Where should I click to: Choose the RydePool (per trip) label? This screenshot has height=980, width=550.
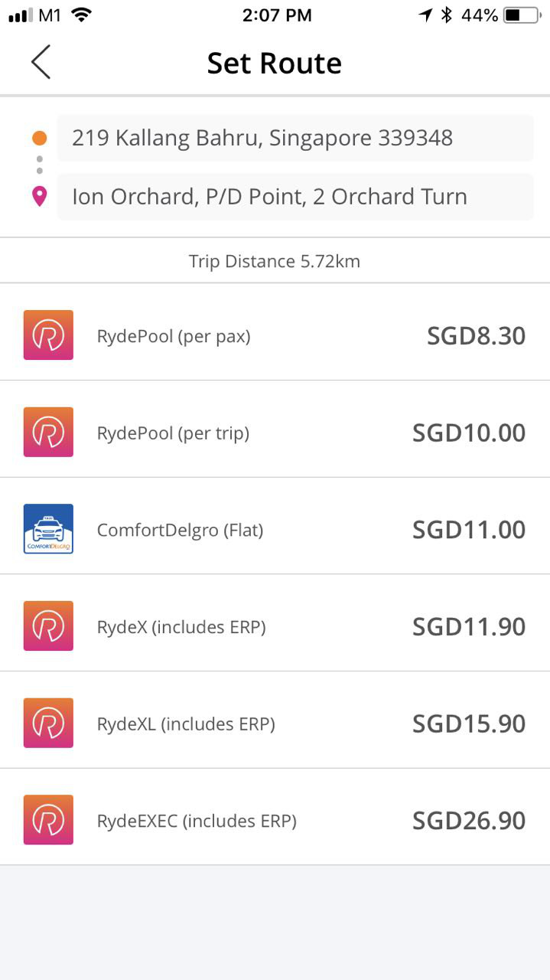(x=173, y=433)
